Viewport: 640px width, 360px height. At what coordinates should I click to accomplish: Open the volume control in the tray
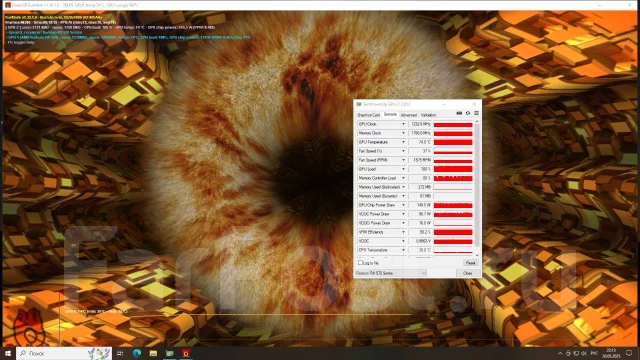tap(584, 353)
